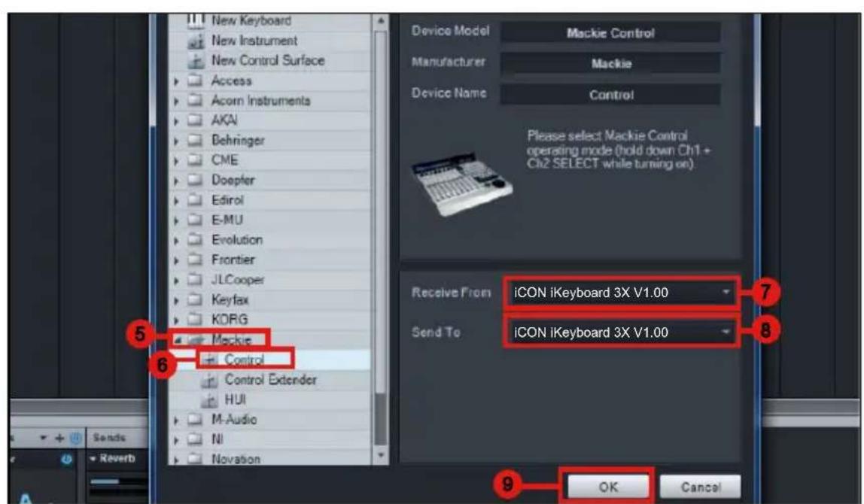The width and height of the screenshot is (864, 504).
Task: Click the M-Audio folder icon
Action: (x=194, y=420)
